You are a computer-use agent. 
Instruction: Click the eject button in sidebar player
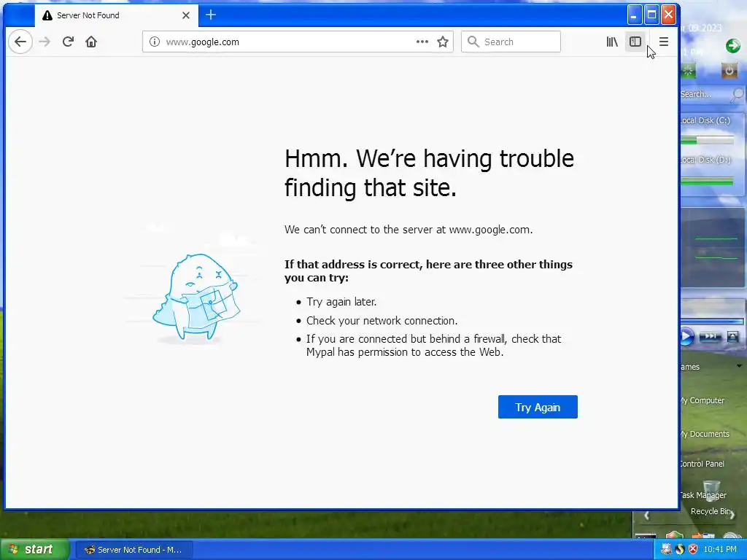point(732,337)
